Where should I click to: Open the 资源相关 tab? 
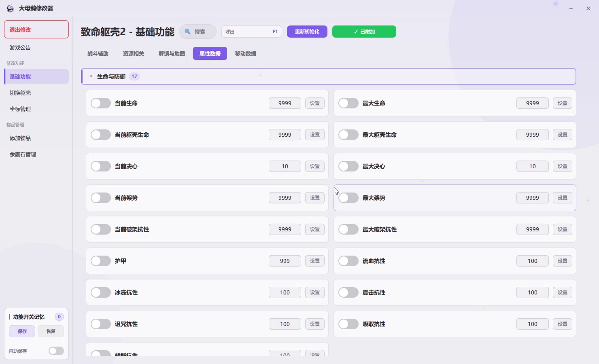[x=134, y=53]
